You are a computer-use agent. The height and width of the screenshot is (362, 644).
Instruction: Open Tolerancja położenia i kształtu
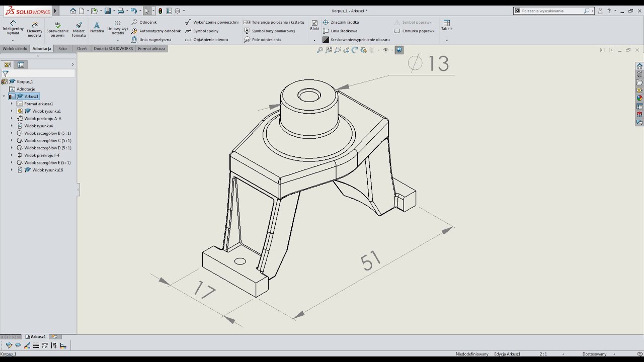(274, 22)
